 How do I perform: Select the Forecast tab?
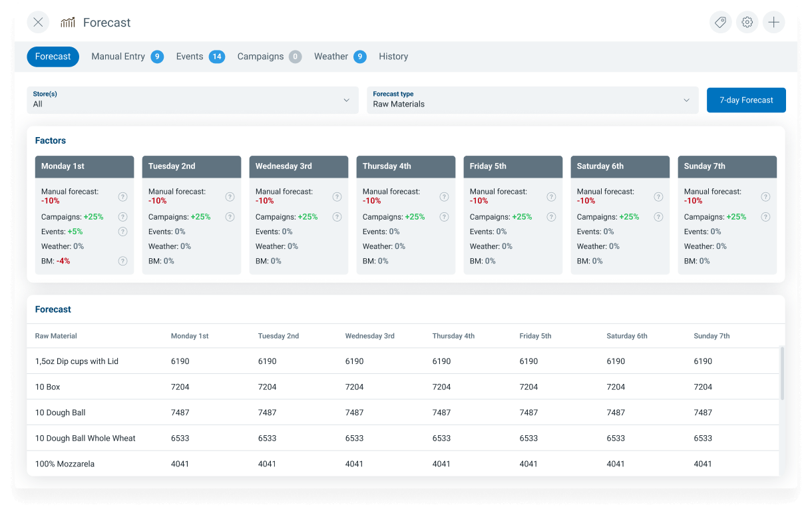point(53,57)
